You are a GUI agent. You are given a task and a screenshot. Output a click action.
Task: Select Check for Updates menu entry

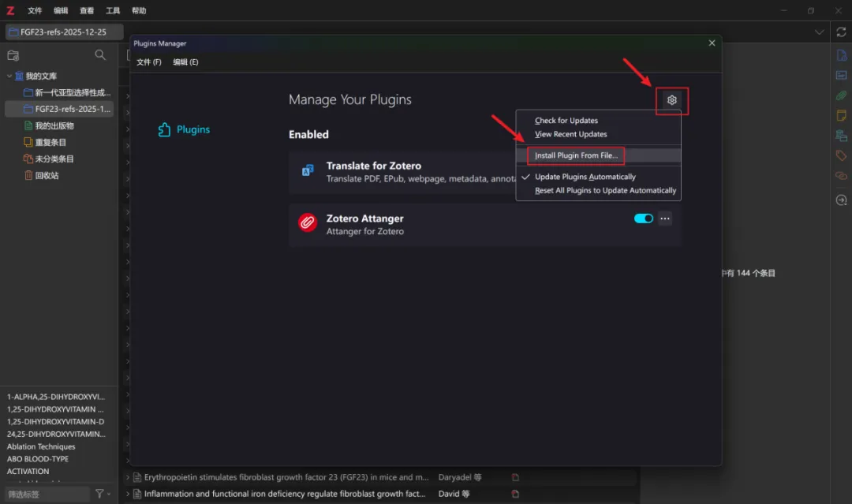pyautogui.click(x=566, y=121)
